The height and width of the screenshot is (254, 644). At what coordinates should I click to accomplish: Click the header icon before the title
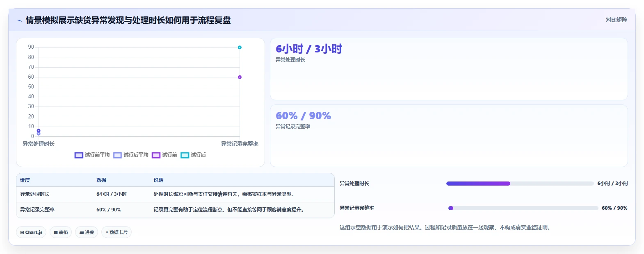(19, 20)
